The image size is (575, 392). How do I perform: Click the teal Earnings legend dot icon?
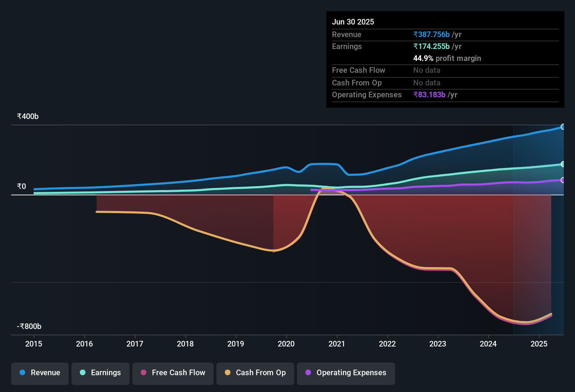[x=83, y=373]
